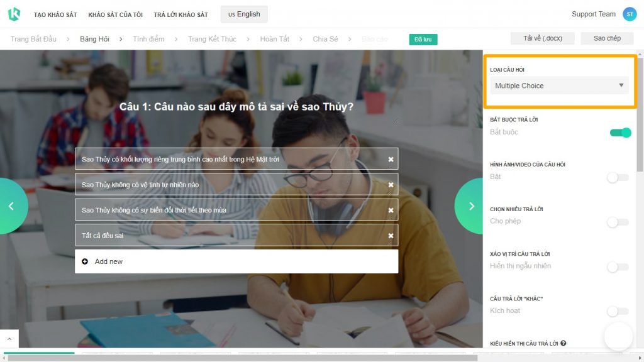The image size is (644, 362).
Task: Click the plus icon beside Add new
Action: click(x=86, y=261)
